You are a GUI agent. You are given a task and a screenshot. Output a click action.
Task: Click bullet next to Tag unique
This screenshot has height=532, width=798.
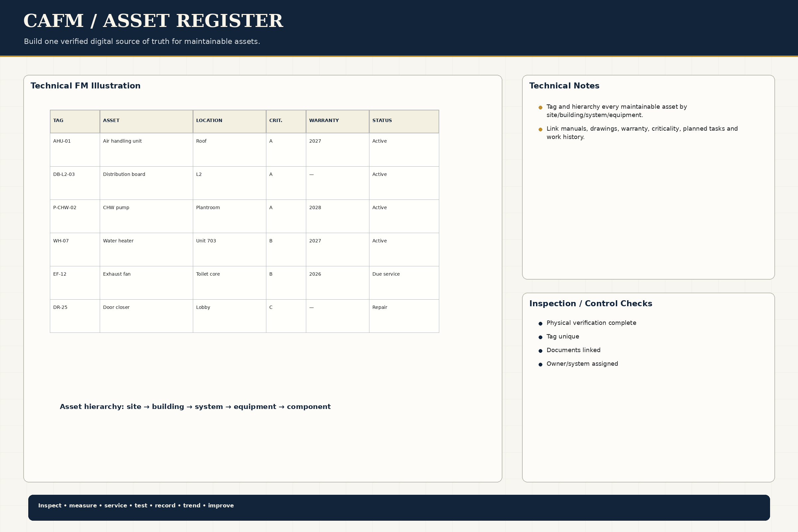pyautogui.click(x=541, y=337)
